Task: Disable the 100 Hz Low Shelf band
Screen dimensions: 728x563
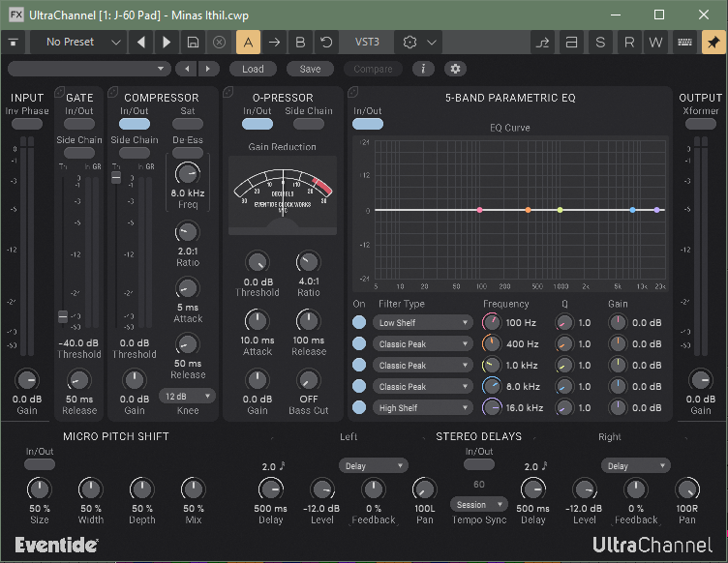Action: coord(360,323)
